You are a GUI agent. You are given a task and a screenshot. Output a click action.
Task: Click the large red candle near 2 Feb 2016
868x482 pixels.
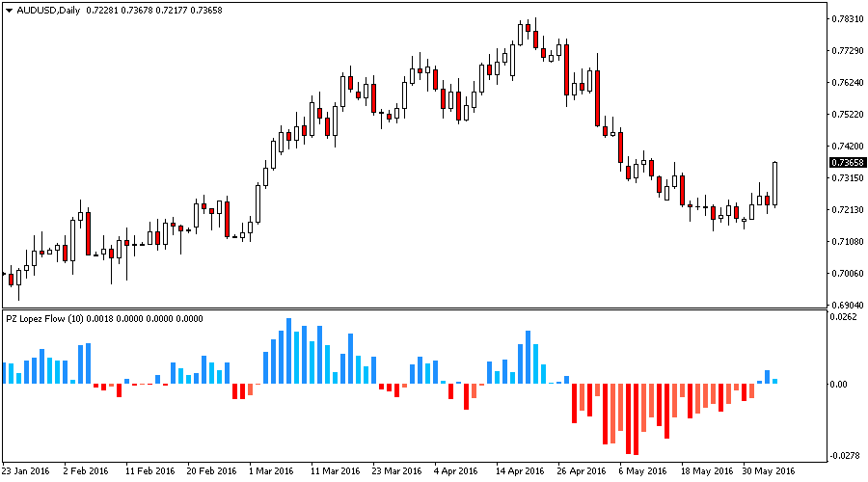(x=88, y=233)
